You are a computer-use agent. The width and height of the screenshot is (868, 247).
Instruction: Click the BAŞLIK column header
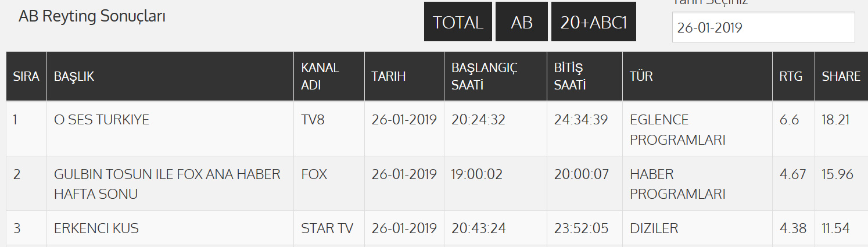coord(74,76)
